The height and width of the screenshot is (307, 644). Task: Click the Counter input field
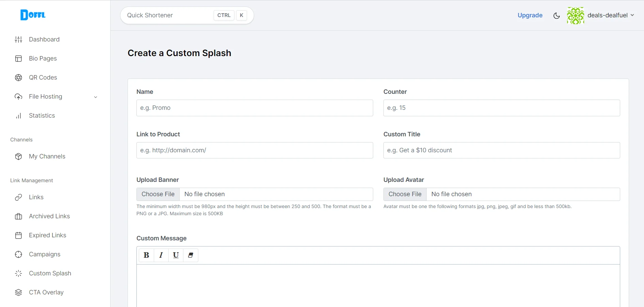(502, 108)
